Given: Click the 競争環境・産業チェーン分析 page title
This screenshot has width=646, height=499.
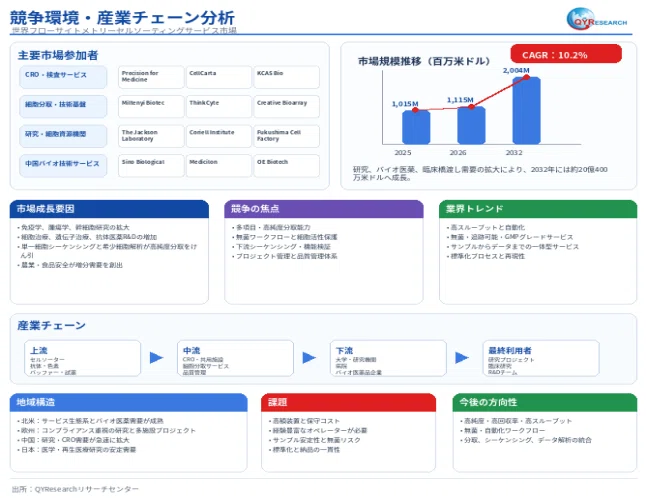Looking at the screenshot, I should pos(122,18).
